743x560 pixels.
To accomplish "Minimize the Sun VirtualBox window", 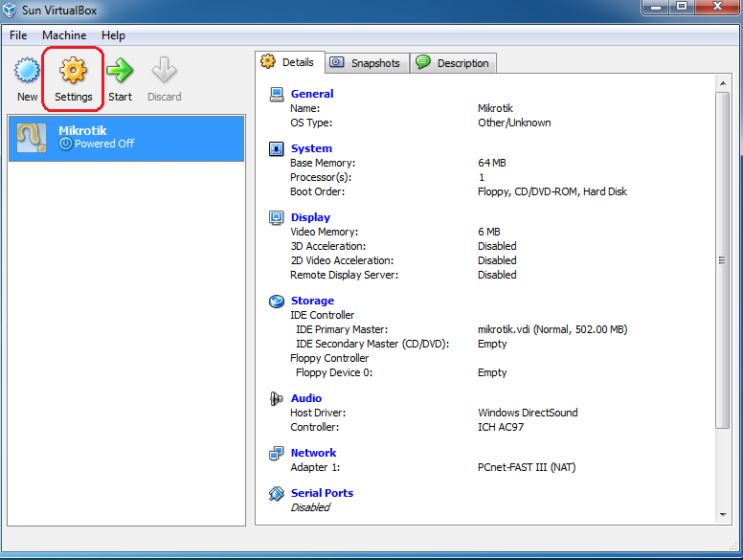I will pyautogui.click(x=656, y=7).
